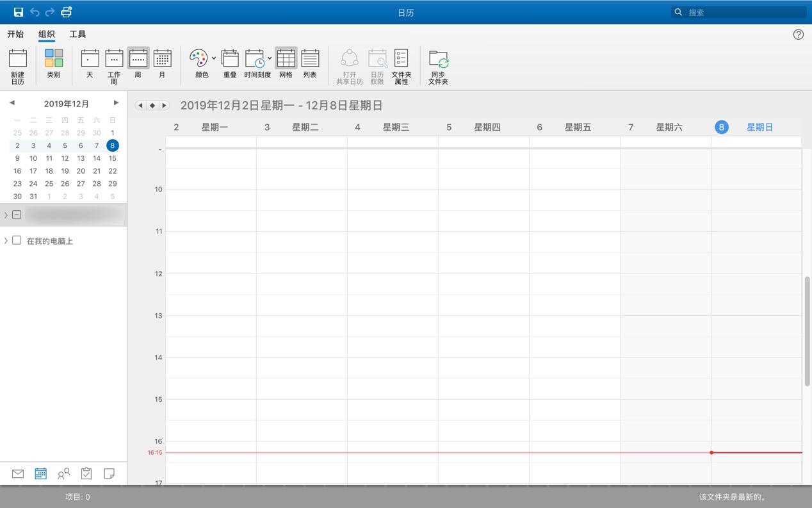Image resolution: width=812 pixels, height=508 pixels.
Task: Select 工作周 (Work Week) view
Action: 114,64
